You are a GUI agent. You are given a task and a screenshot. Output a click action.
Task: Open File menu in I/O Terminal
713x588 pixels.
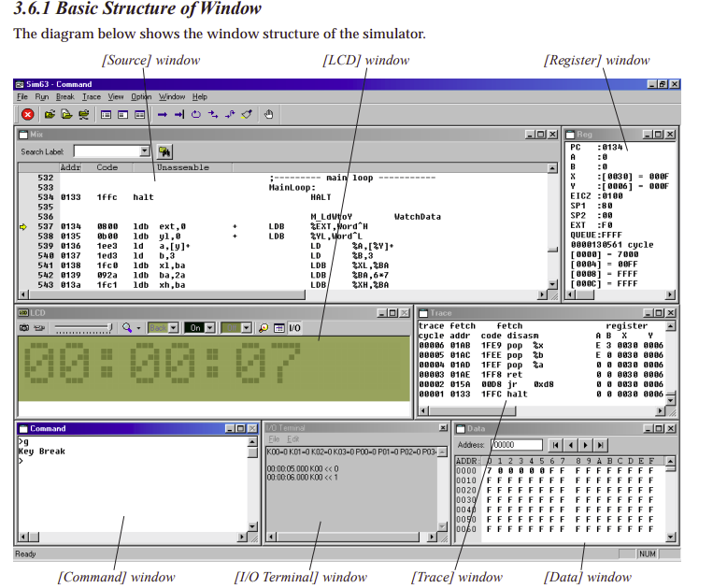[274, 439]
